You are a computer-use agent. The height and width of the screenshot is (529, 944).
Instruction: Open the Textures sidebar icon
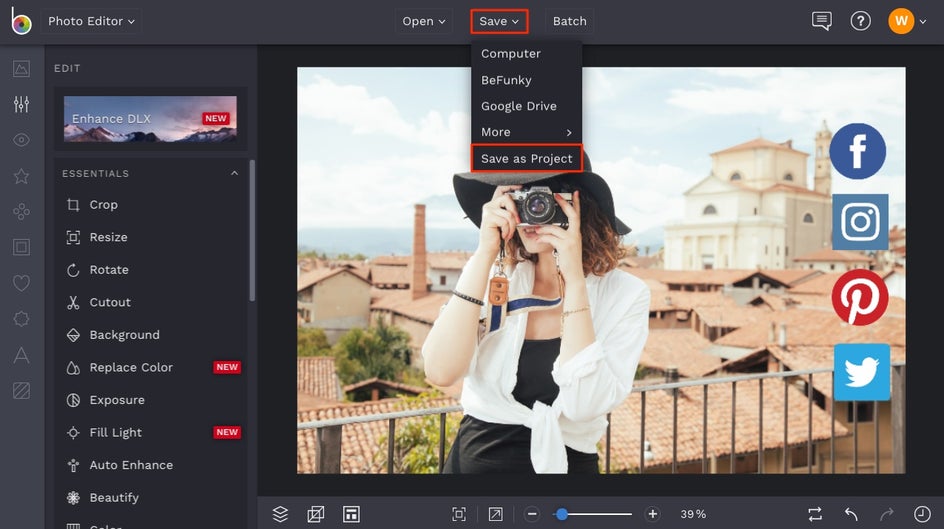(x=21, y=391)
